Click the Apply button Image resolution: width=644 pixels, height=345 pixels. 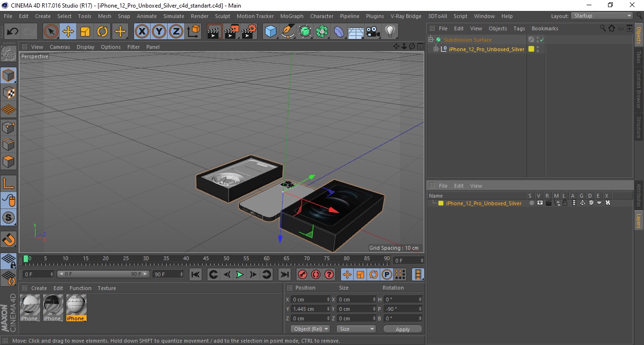(x=402, y=329)
